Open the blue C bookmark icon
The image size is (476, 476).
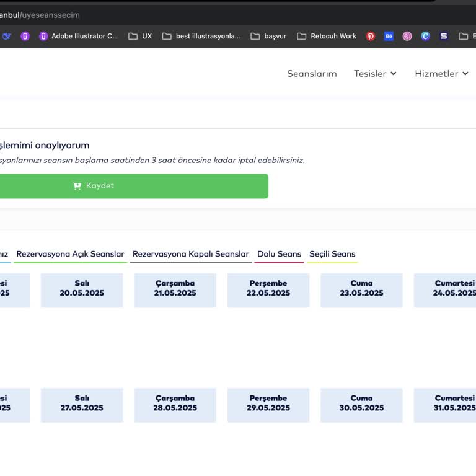[x=425, y=37]
